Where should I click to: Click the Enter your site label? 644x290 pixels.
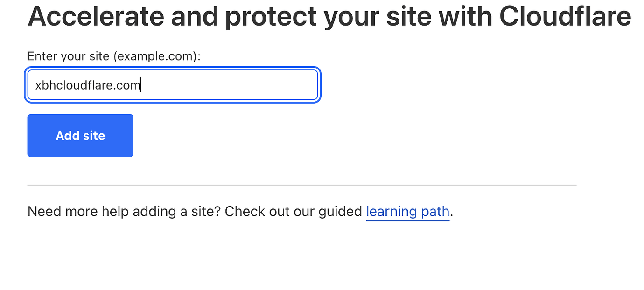coord(114,56)
